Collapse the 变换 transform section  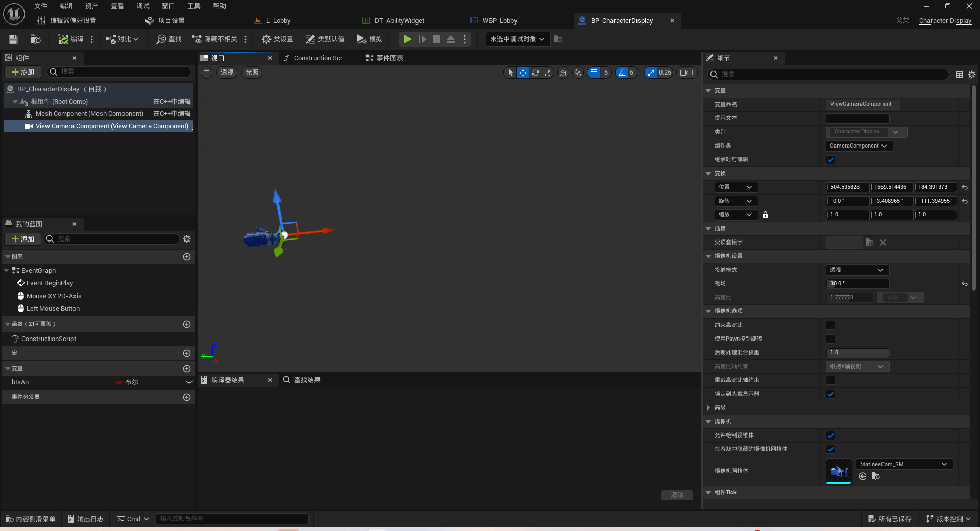tap(708, 174)
